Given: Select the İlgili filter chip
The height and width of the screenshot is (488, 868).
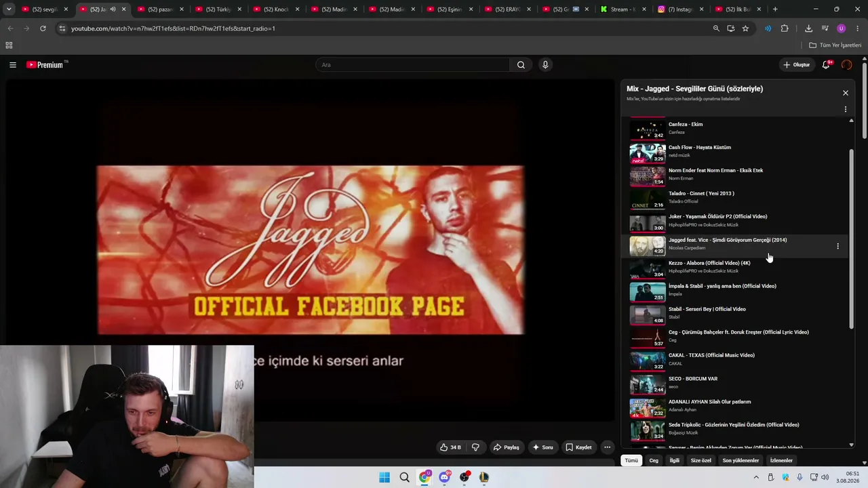Looking at the screenshot, I should 675,460.
